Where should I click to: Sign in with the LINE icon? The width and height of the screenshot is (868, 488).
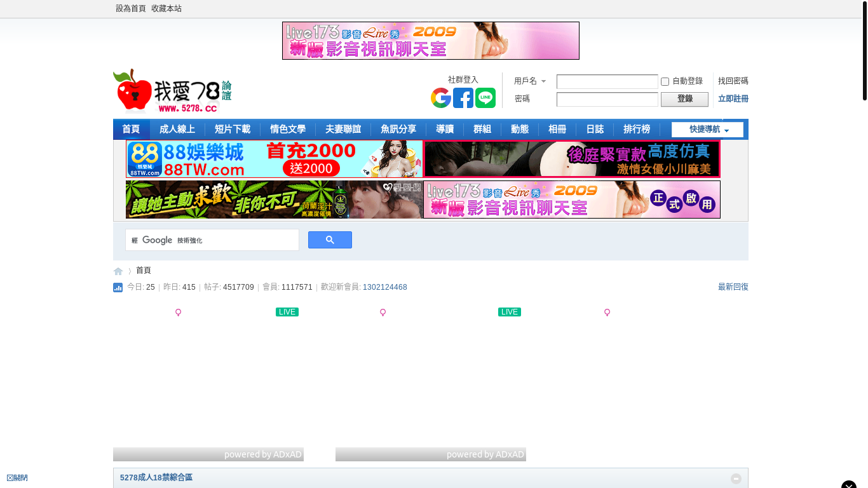(x=485, y=98)
